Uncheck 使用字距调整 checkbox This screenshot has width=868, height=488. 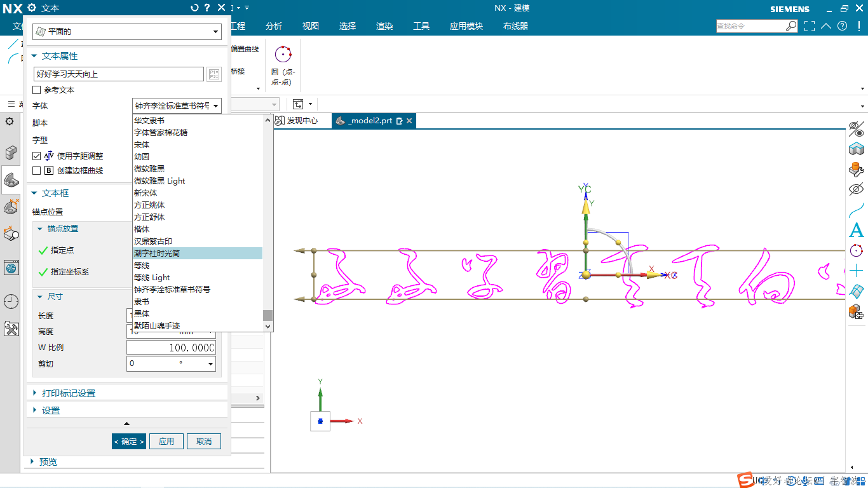[x=37, y=156]
